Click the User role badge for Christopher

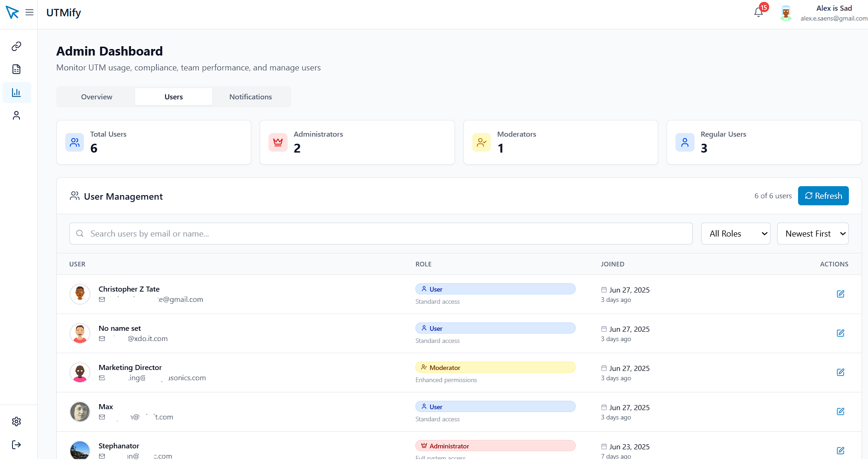[495, 289]
